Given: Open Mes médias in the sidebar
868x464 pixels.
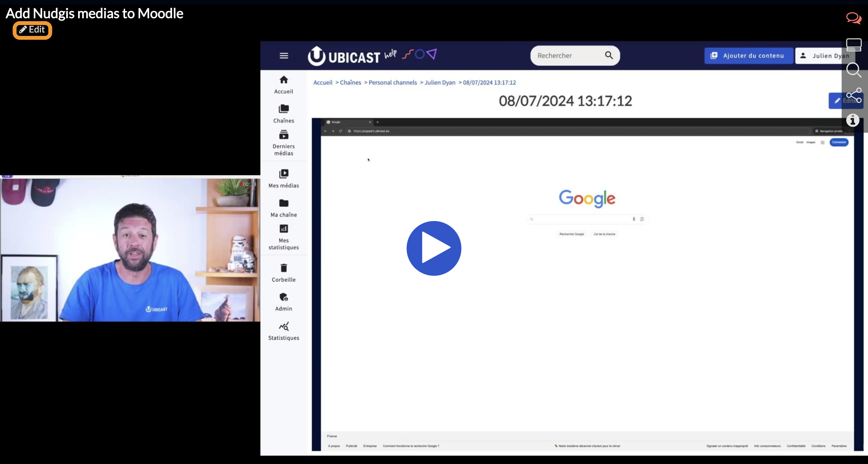Looking at the screenshot, I should 284,179.
